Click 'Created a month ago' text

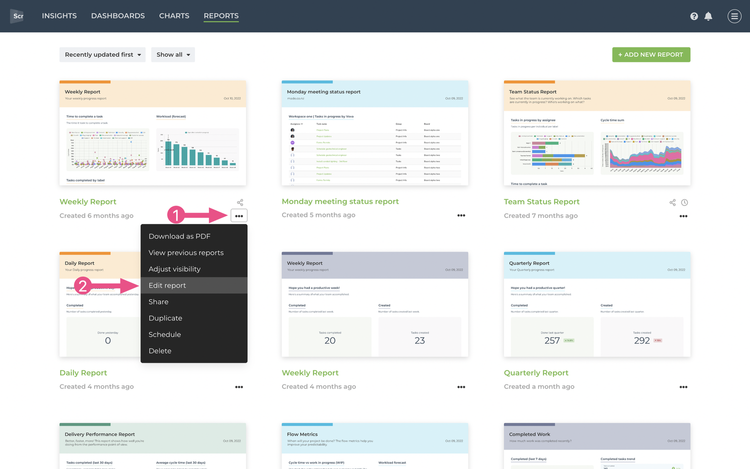coord(539,387)
